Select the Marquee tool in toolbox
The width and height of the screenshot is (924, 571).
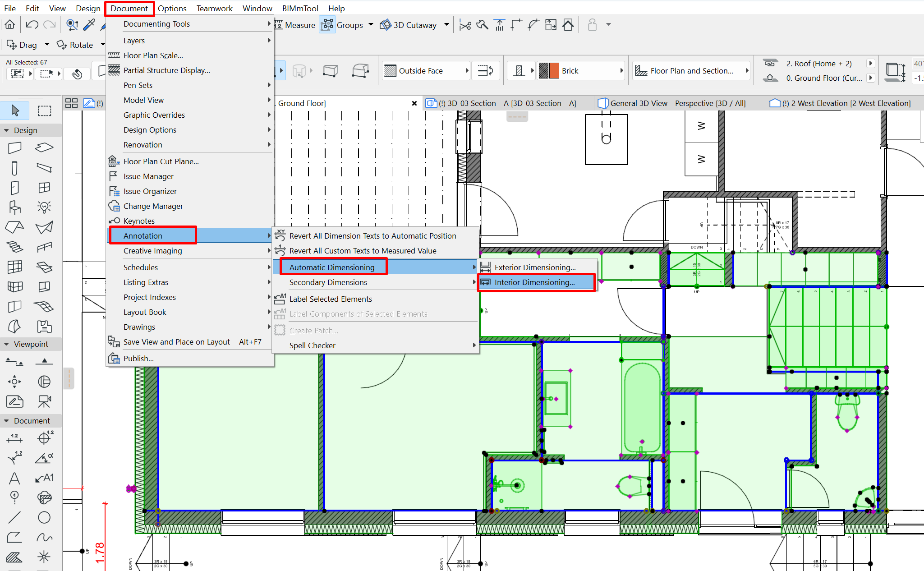click(44, 111)
